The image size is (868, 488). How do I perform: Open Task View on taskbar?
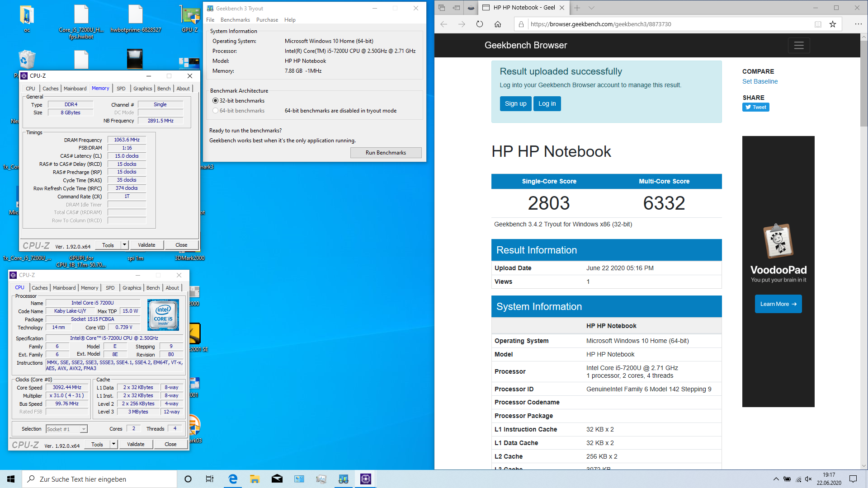click(x=210, y=479)
